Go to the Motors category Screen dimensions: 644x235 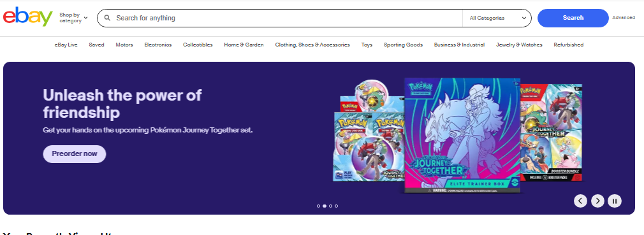[124, 45]
